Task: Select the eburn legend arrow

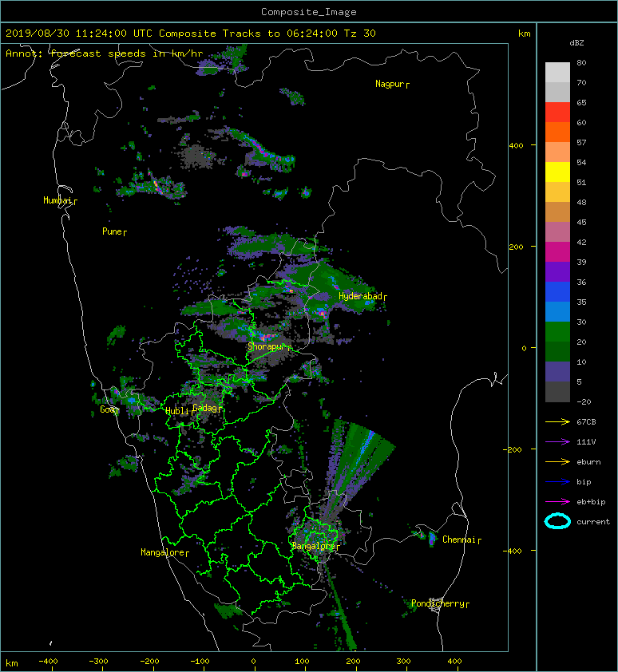Action: coord(557,461)
